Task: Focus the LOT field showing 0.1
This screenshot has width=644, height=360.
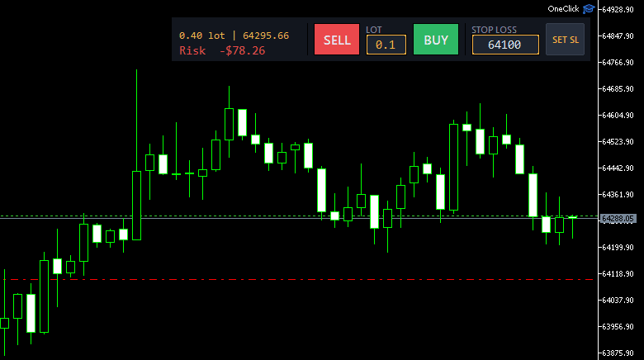Action: 386,45
